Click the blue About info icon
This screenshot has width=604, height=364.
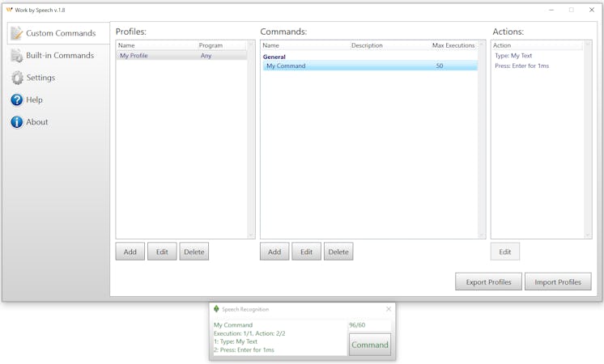[16, 122]
